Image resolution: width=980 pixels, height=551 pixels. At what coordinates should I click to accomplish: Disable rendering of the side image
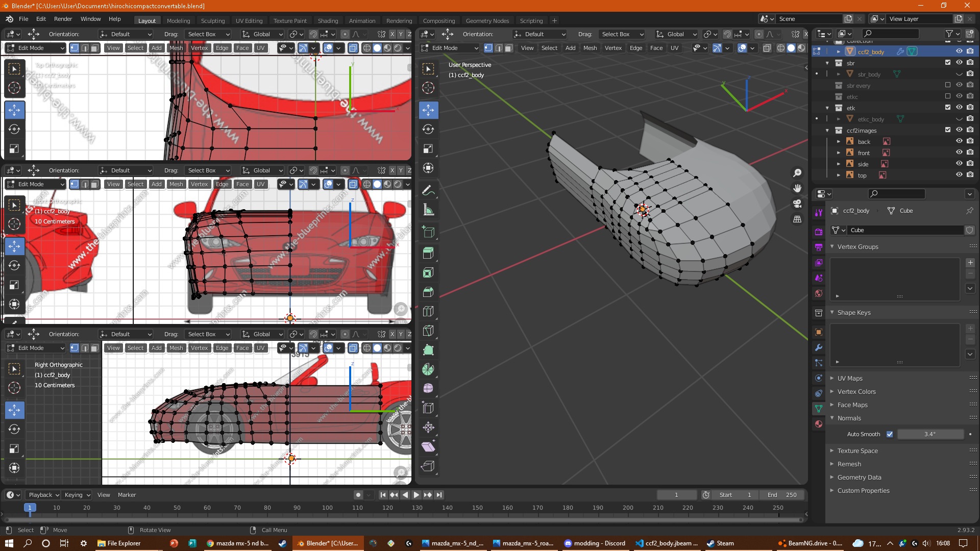(x=970, y=164)
